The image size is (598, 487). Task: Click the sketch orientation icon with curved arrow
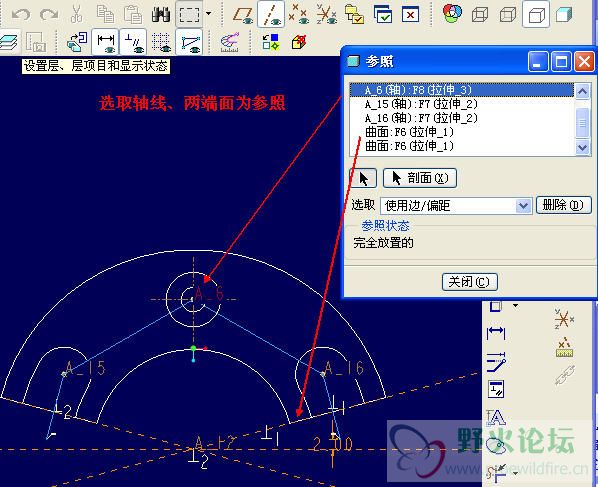[x=77, y=42]
